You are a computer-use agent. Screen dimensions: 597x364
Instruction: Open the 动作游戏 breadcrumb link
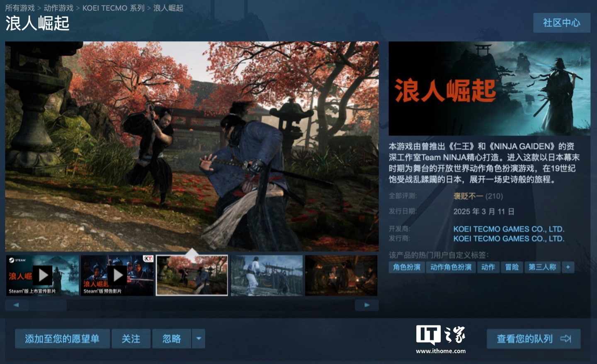tap(58, 8)
